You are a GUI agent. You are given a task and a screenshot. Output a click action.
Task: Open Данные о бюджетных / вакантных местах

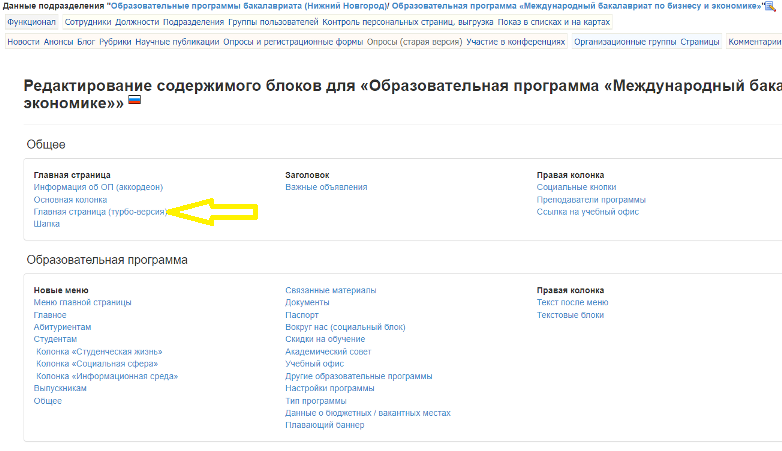pos(368,414)
